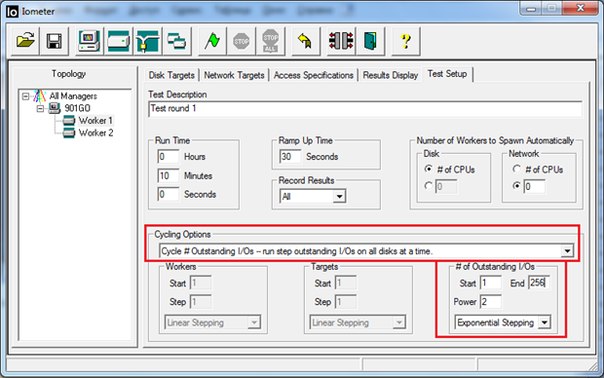Minimize the Iometer window
This screenshot has width=604, height=378.
click(x=531, y=8)
